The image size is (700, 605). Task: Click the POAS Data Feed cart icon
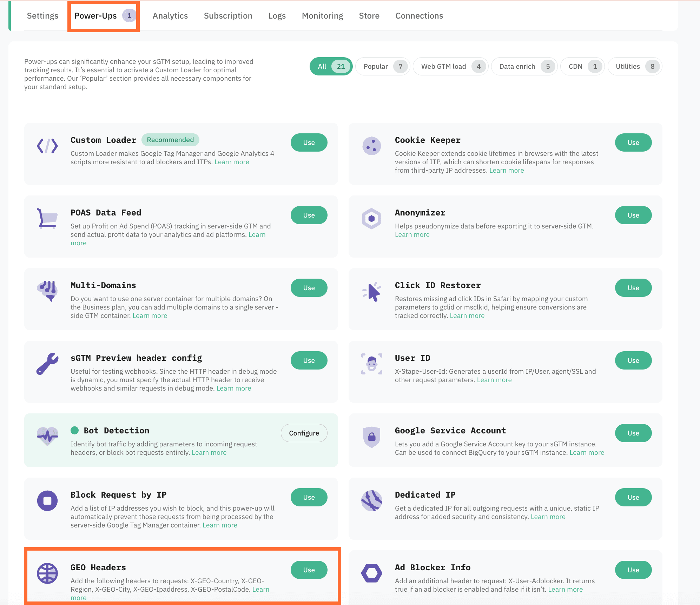pyautogui.click(x=47, y=218)
